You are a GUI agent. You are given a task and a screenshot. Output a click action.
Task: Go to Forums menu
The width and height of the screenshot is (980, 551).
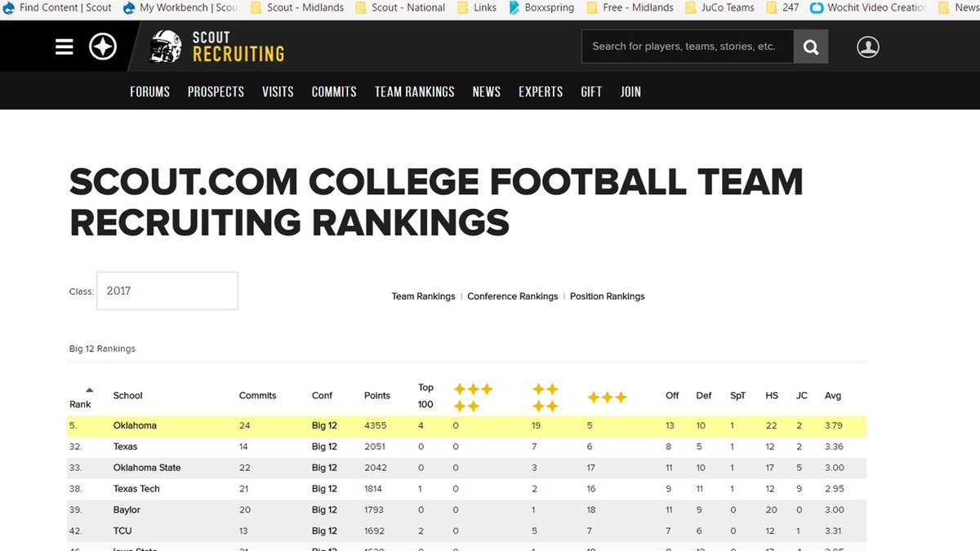[150, 91]
